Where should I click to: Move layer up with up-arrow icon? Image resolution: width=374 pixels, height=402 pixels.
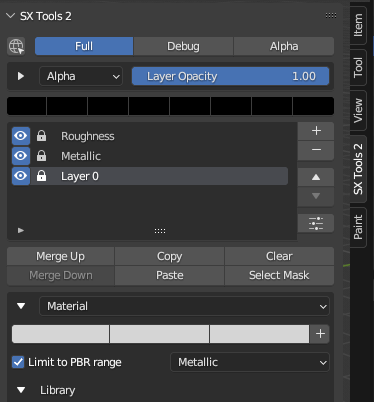pos(316,177)
